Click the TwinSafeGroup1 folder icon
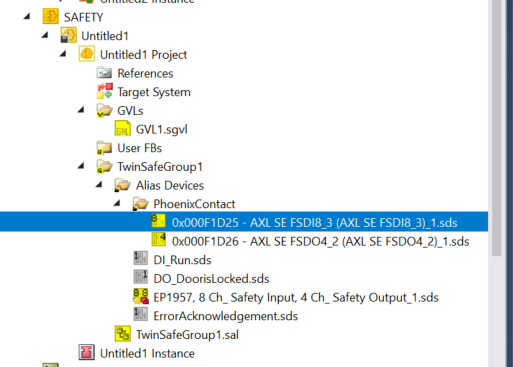 click(105, 166)
